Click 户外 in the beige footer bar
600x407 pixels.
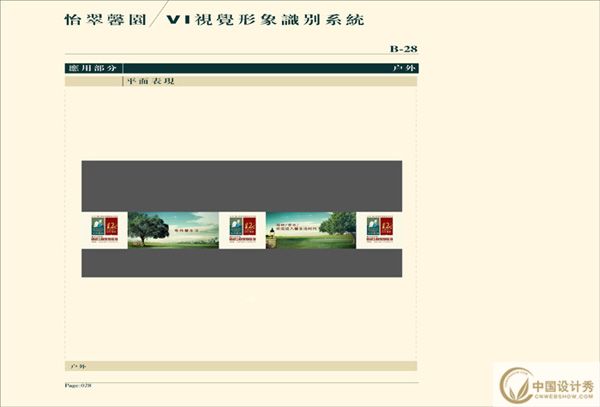[78, 366]
